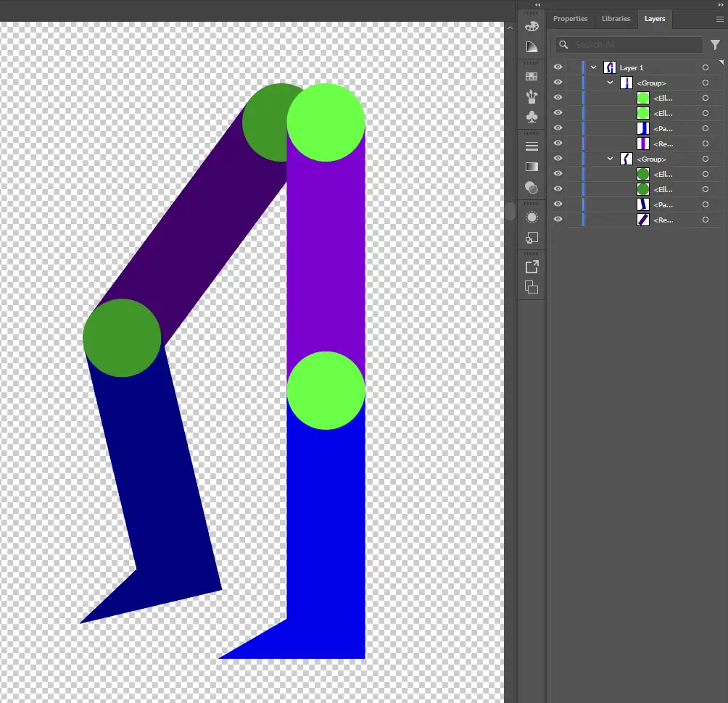
Task: Open the Color Guide panel icon
Action: [x=531, y=47]
